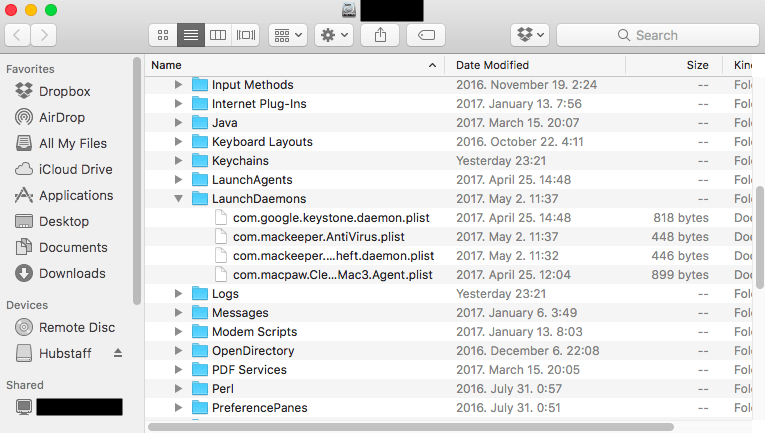
Task: Click the Keychains folder icon
Action: [200, 161]
